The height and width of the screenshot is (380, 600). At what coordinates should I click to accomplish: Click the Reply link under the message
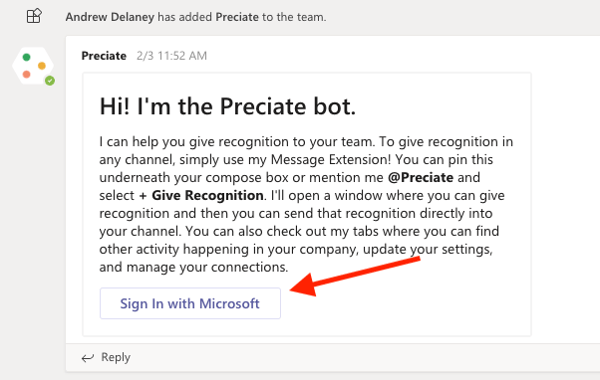[x=116, y=357]
